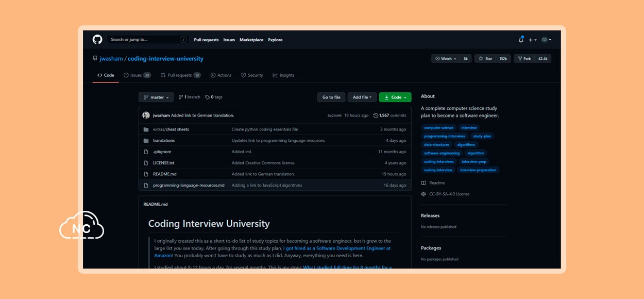Screen dimensions: 644x299
Task: Open commit 'Create python coding essentials file'
Action: click(x=265, y=129)
